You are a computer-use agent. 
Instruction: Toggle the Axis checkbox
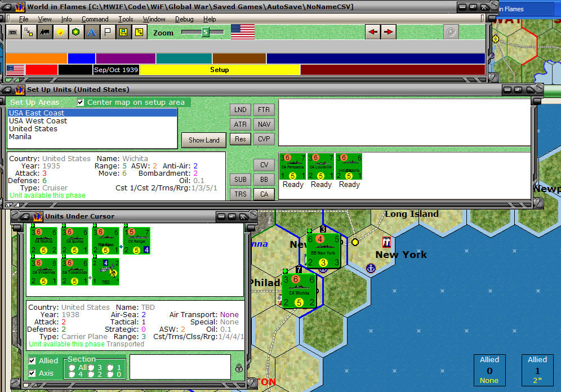tap(32, 372)
